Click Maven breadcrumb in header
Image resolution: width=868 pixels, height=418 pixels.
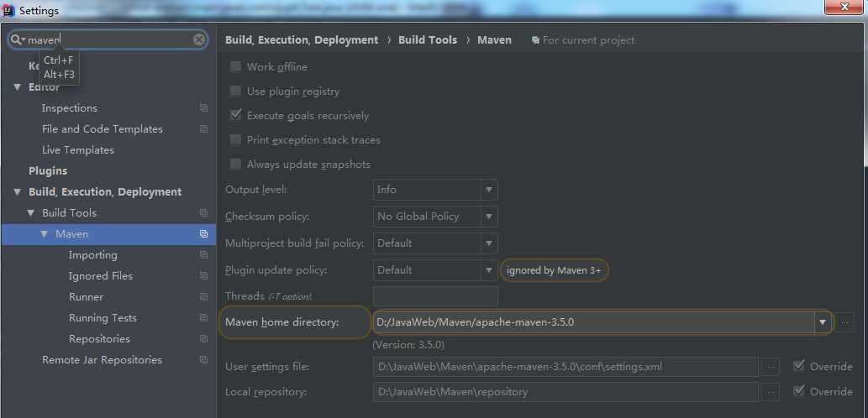click(494, 40)
